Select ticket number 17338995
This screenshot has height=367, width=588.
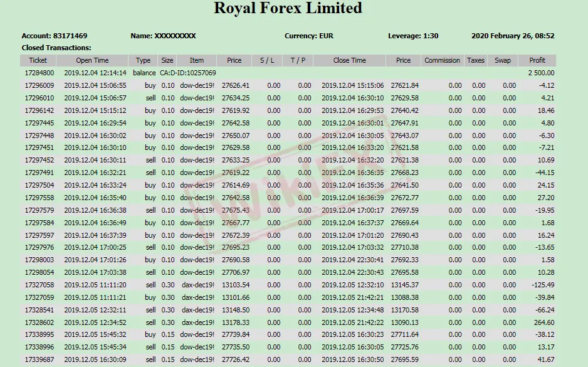(x=39, y=335)
